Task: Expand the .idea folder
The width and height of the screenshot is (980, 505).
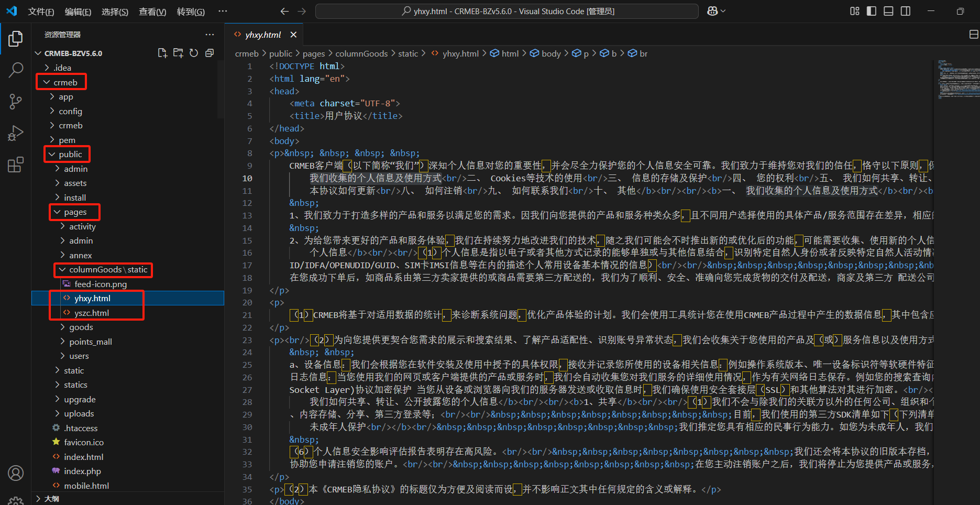Action: 128,68
